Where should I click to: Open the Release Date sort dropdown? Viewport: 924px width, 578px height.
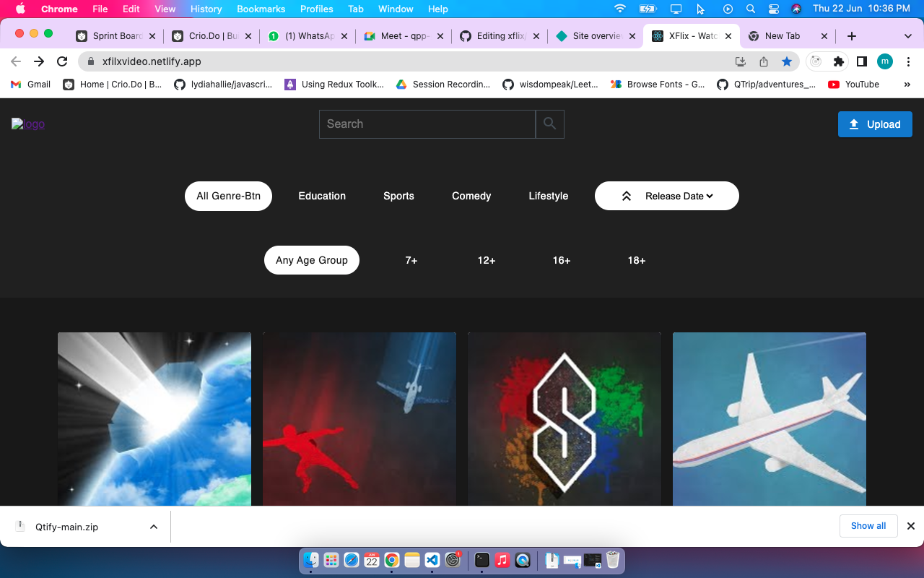pyautogui.click(x=666, y=195)
